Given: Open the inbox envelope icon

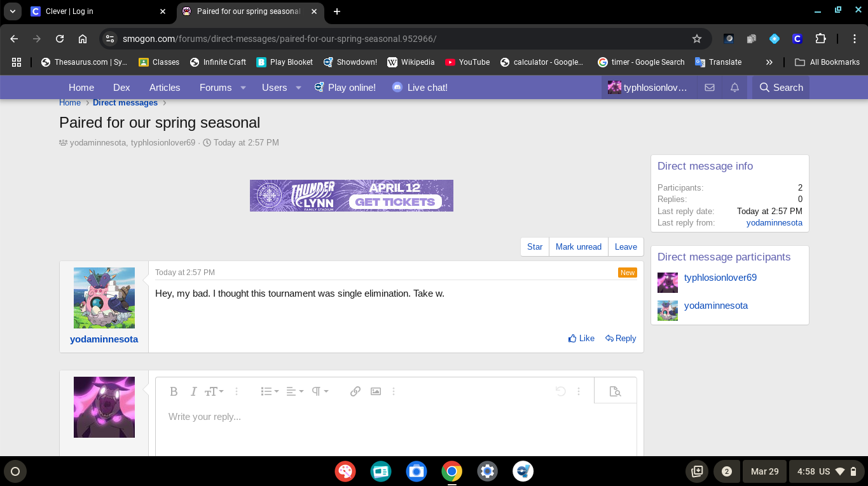Looking at the screenshot, I should [x=710, y=88].
